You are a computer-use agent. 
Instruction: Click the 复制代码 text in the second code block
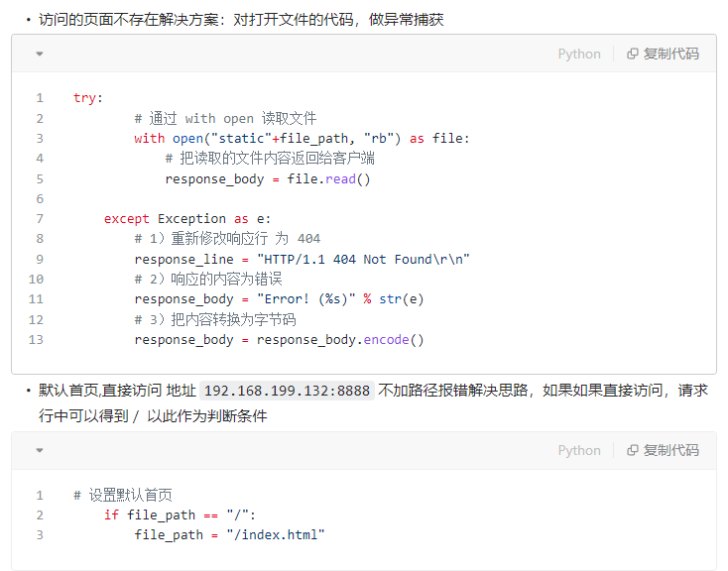tap(670, 450)
